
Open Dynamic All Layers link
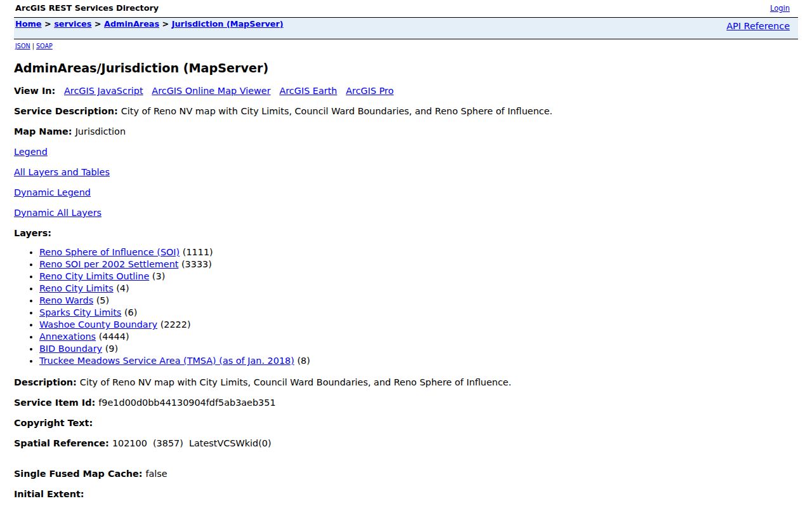click(58, 213)
